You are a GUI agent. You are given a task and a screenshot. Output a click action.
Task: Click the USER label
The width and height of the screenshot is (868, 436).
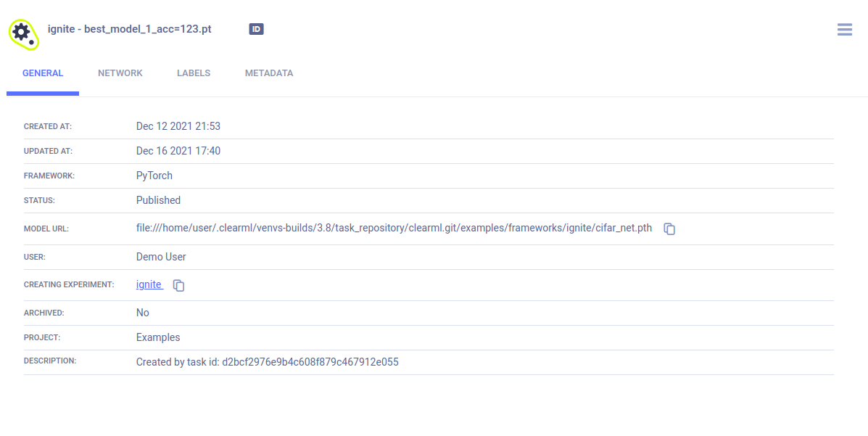click(x=35, y=257)
